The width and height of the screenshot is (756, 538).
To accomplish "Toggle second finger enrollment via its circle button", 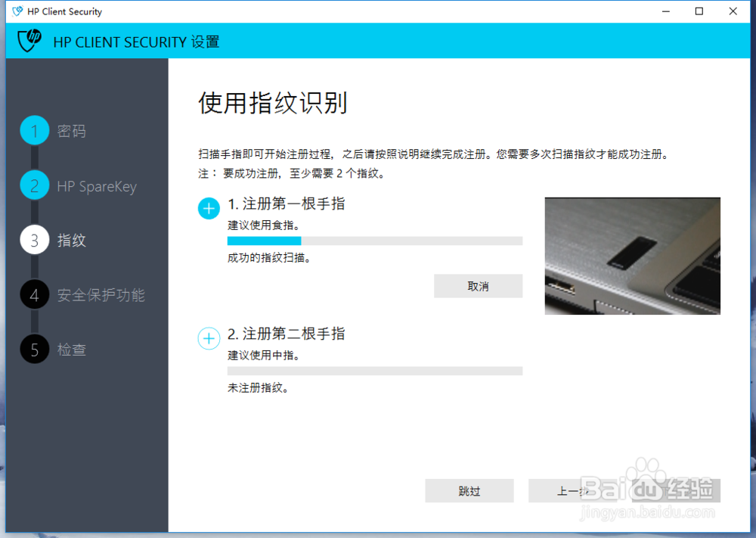I will [x=208, y=338].
